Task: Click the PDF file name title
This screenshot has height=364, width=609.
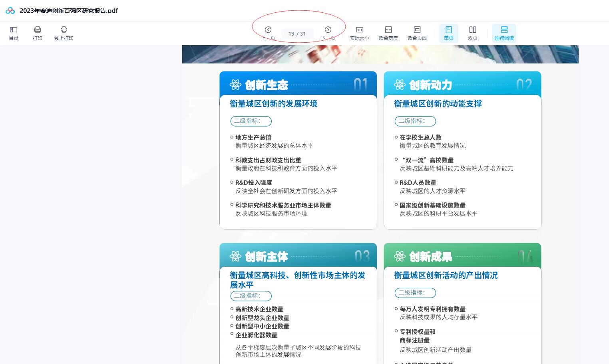Action: click(x=69, y=11)
